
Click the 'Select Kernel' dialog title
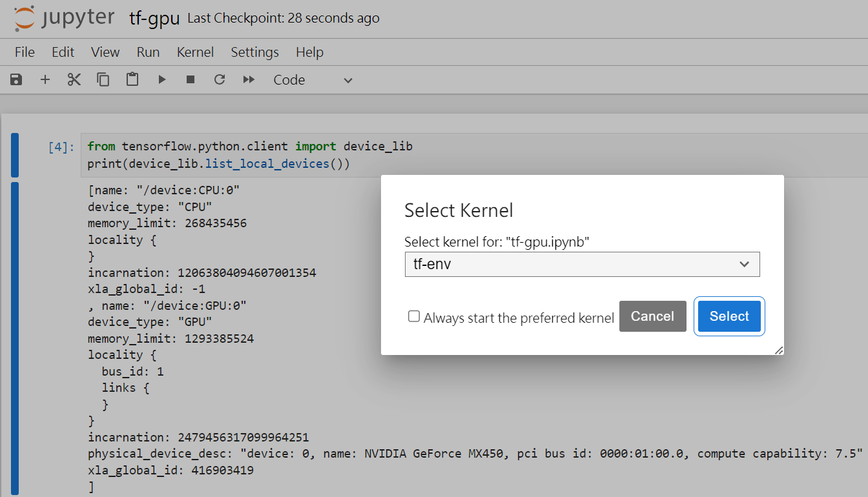click(459, 210)
